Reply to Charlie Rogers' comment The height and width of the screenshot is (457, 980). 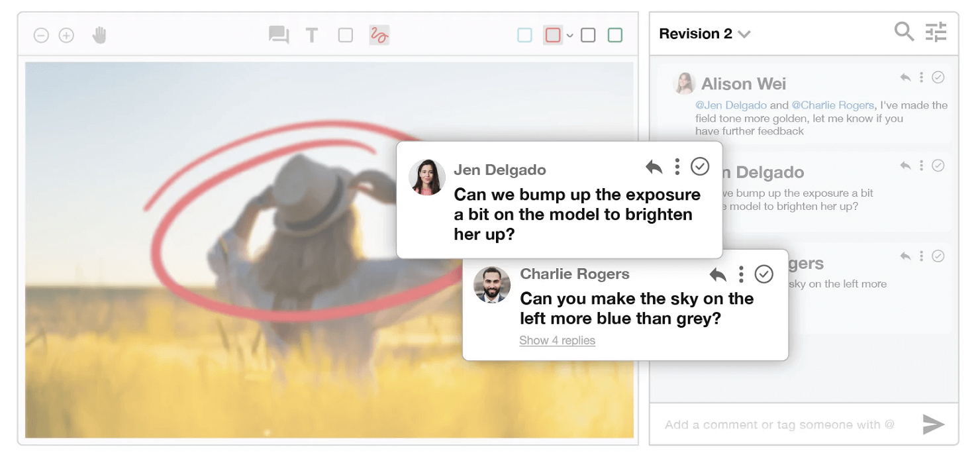coord(719,274)
